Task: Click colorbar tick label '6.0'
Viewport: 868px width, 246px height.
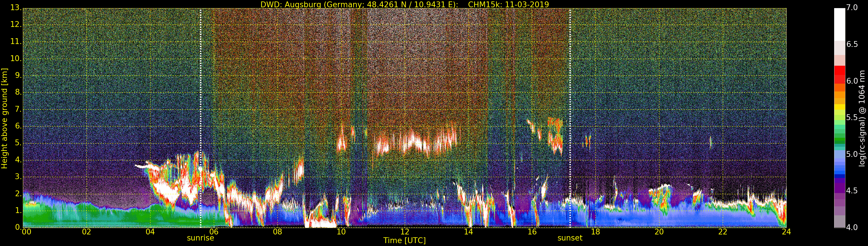Action: tap(852, 81)
